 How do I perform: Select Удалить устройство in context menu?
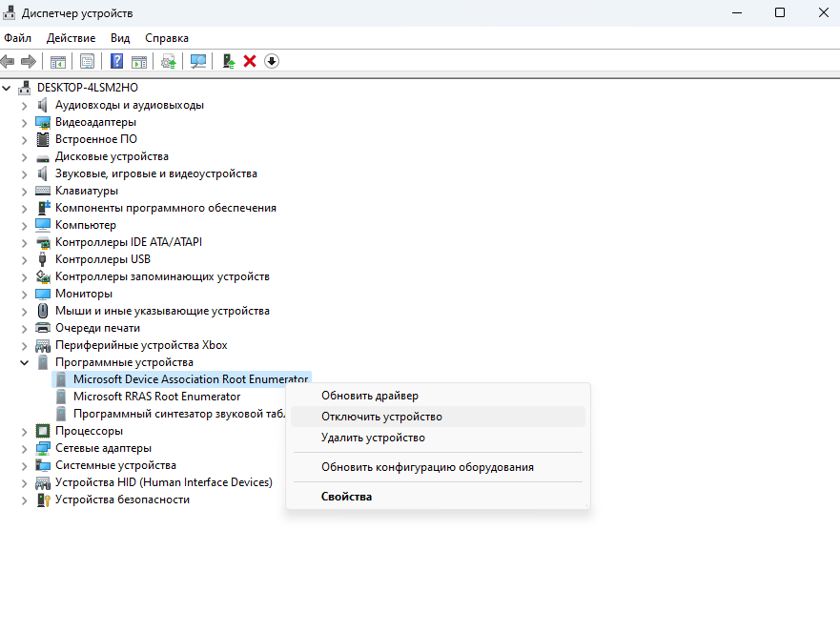[373, 438]
